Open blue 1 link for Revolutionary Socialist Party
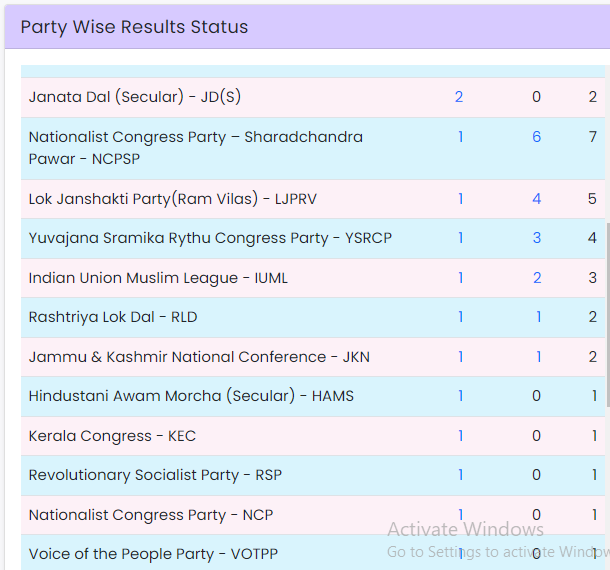The image size is (610, 570). (x=460, y=475)
